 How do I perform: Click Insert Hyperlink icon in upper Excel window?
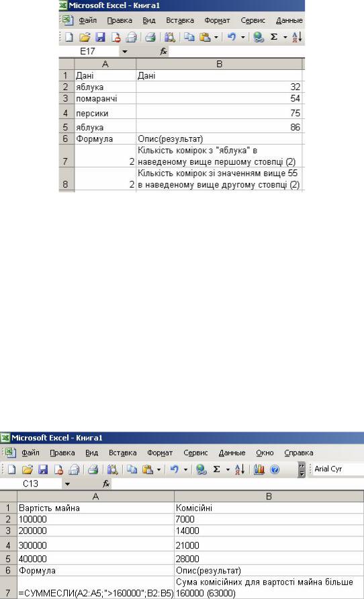259,37
